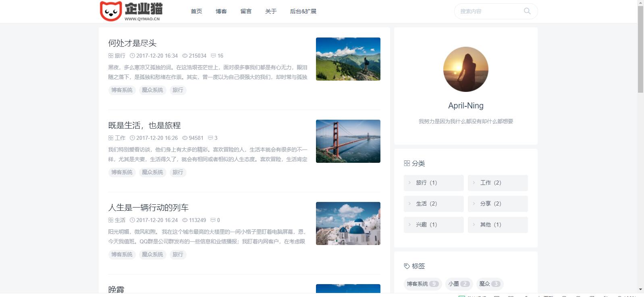644x297 pixels.
Task: Click the 标签 tag icon in sidebar
Action: click(x=407, y=266)
